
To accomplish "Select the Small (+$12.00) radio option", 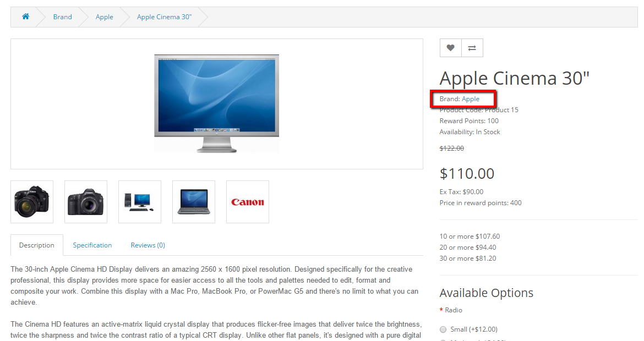I will pyautogui.click(x=443, y=329).
